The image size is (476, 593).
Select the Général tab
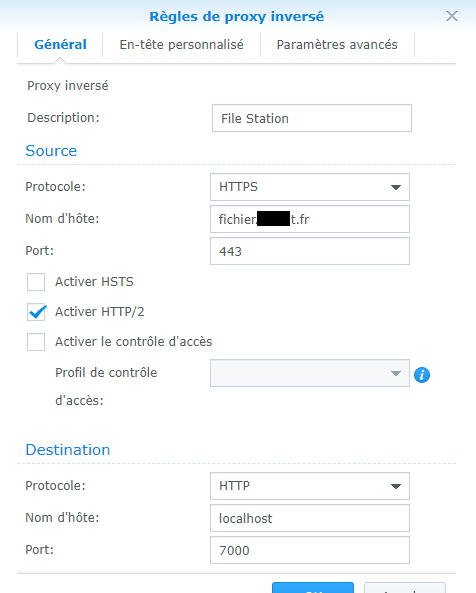point(60,45)
